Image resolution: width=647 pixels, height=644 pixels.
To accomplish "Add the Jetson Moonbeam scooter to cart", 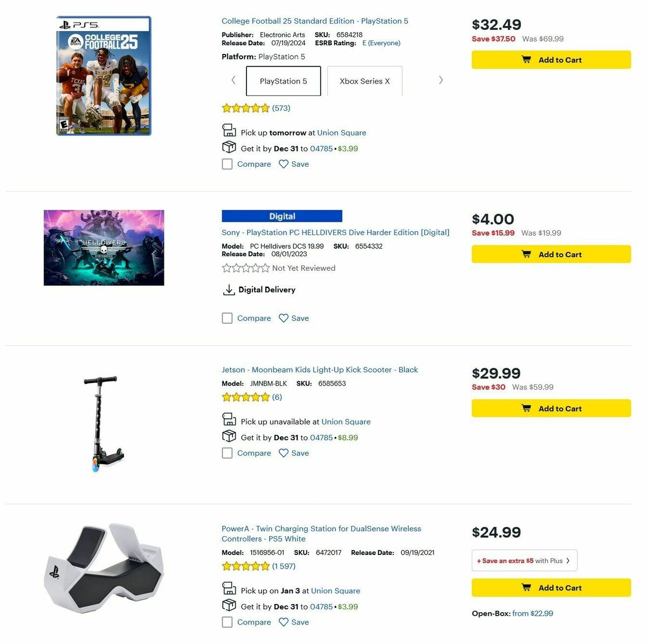I will 551,408.
